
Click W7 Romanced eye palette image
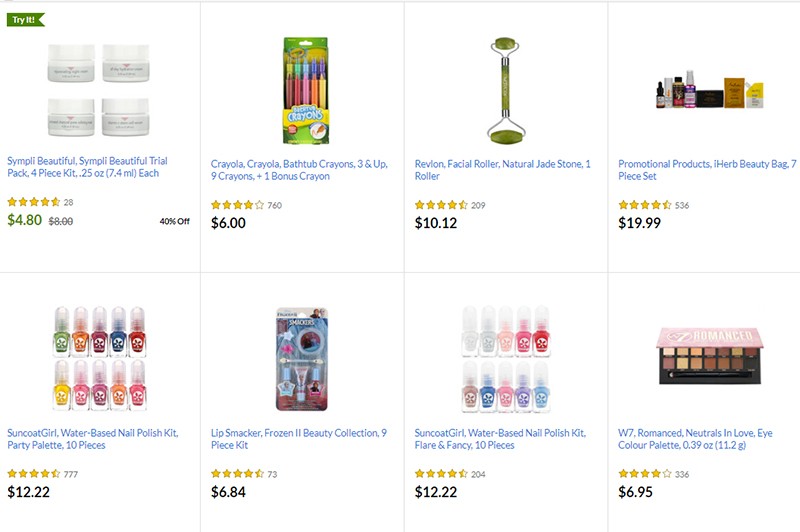point(711,355)
